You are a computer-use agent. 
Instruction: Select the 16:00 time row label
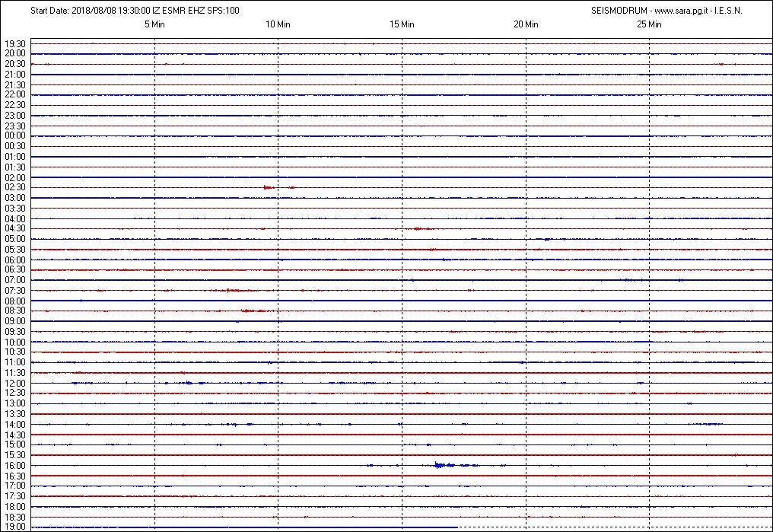coord(15,466)
